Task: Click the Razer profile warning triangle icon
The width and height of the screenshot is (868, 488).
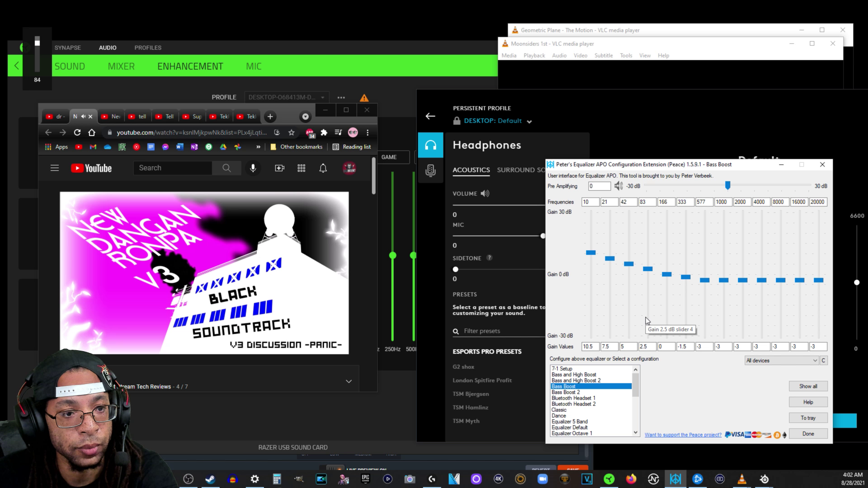Action: coord(364,98)
